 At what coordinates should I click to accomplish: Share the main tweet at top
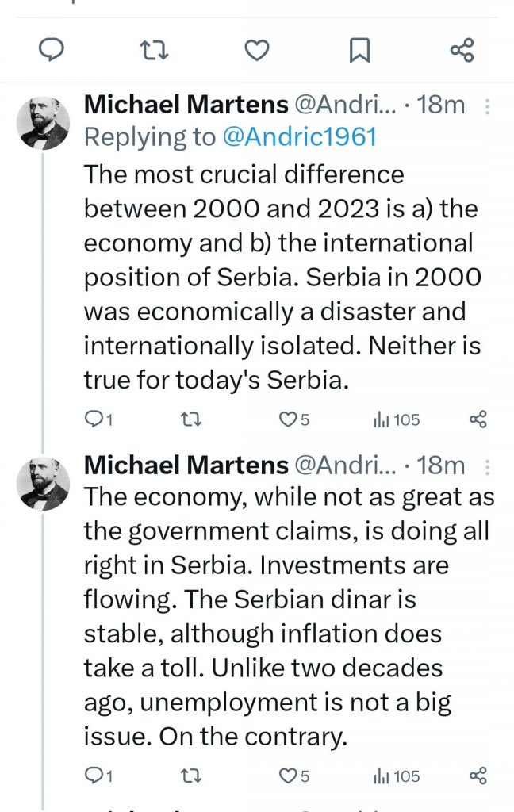click(x=462, y=51)
